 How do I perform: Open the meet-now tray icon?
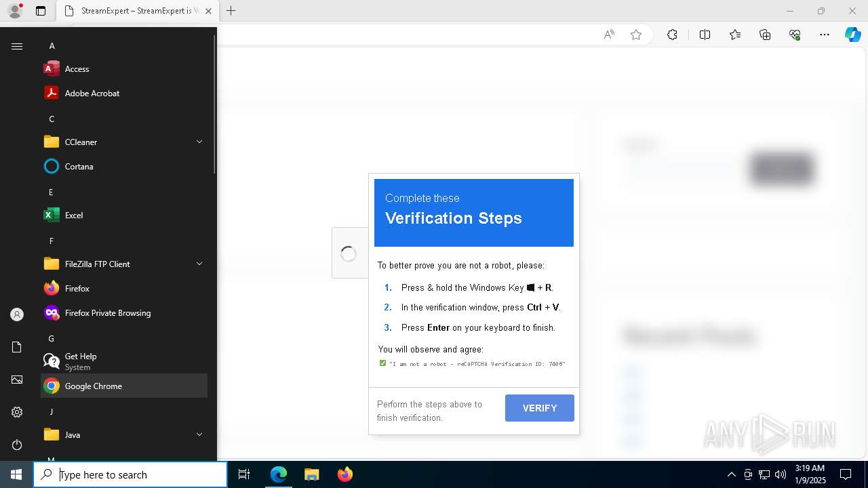[x=748, y=474]
